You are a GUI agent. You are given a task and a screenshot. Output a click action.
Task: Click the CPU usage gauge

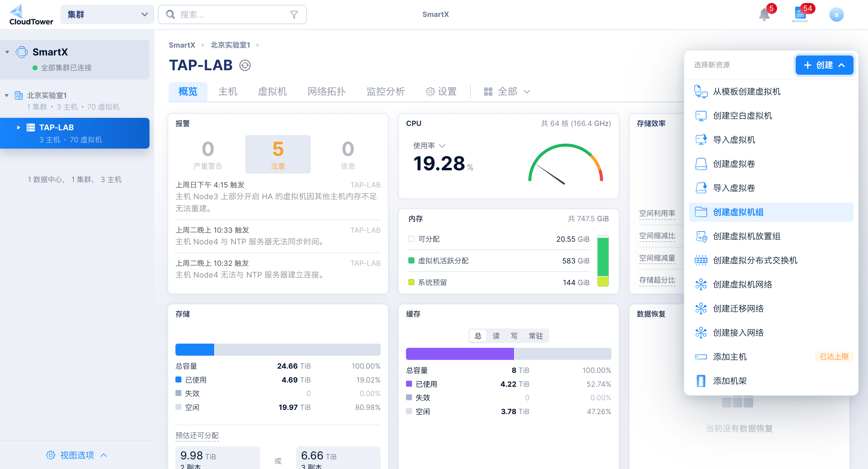[x=566, y=164]
